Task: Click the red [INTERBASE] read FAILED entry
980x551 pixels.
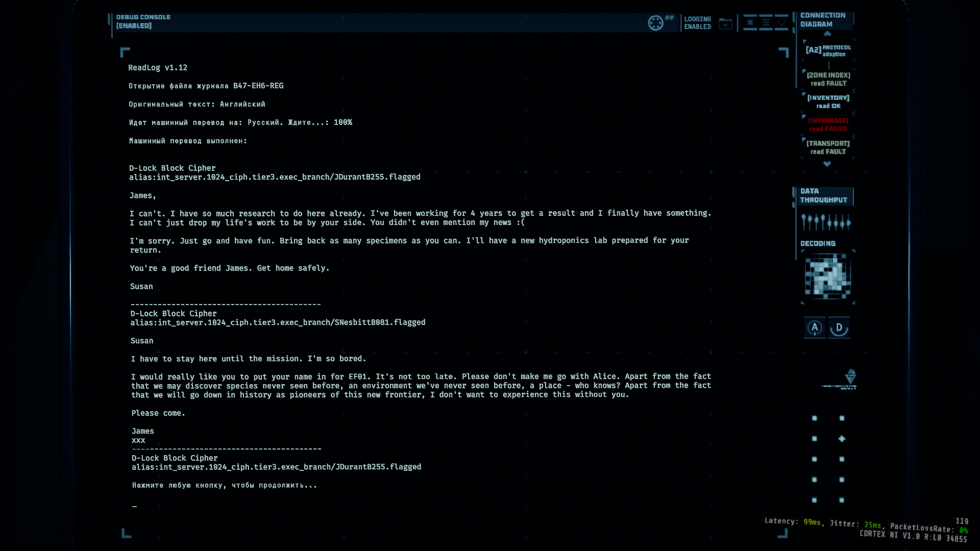Action: pos(828,124)
